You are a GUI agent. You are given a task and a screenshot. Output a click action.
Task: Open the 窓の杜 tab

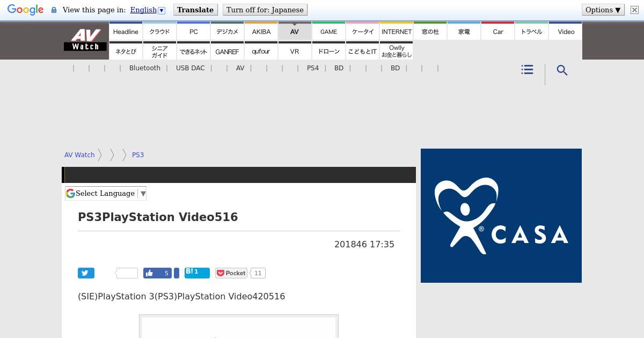coord(430,31)
